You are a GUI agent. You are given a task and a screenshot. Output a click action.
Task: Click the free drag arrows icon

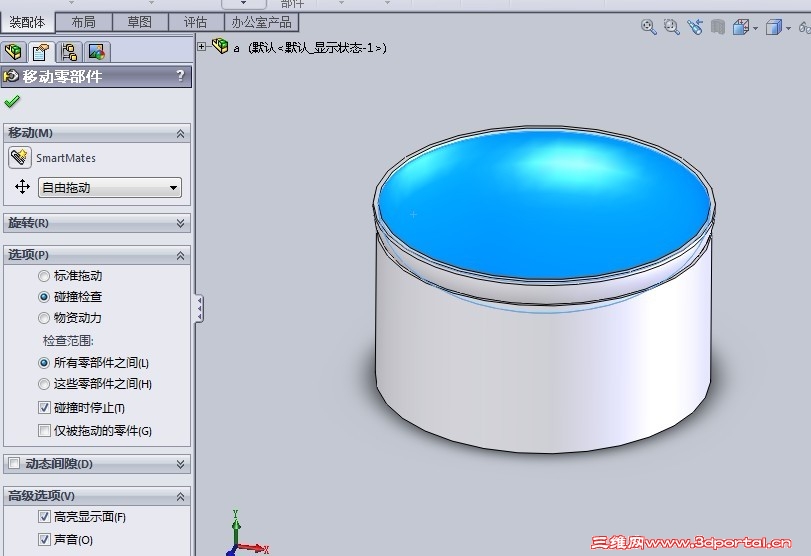[22, 187]
